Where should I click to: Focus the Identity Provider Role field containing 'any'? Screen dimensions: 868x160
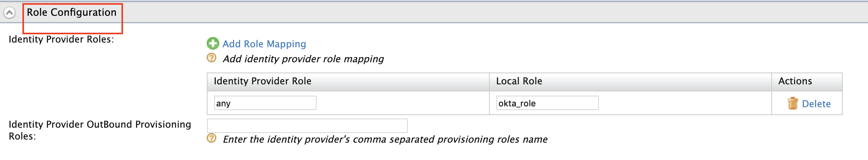tap(265, 103)
